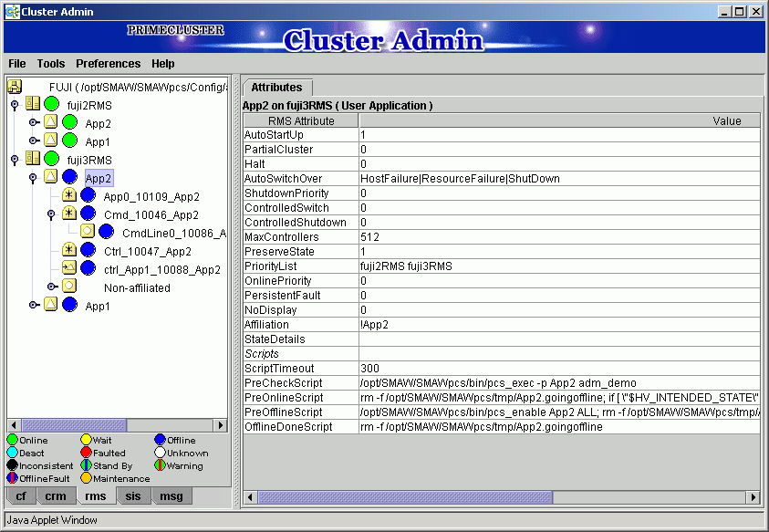This screenshot has height=532, width=769.
Task: Click the ScriptTimeout value 300
Action: coord(369,369)
